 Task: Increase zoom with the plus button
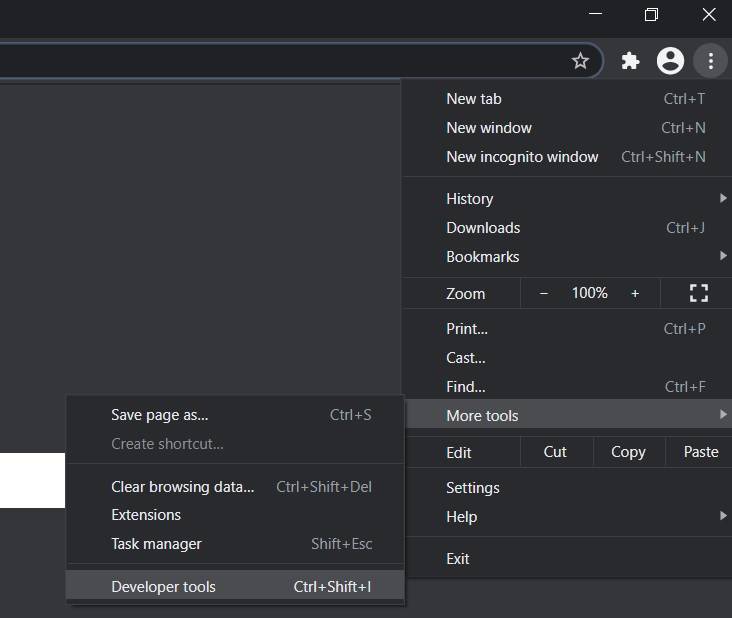click(635, 293)
